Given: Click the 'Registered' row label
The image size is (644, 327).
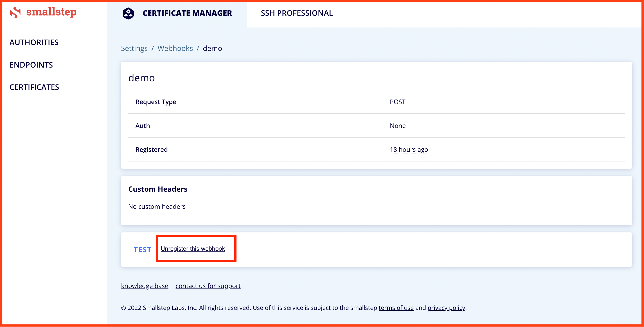Looking at the screenshot, I should pos(151,150).
